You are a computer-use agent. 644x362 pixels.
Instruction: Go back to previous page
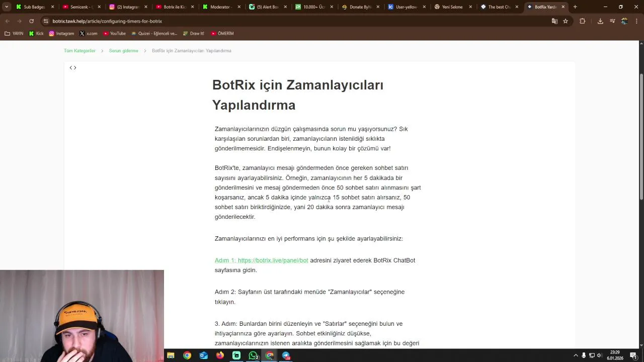[8, 21]
